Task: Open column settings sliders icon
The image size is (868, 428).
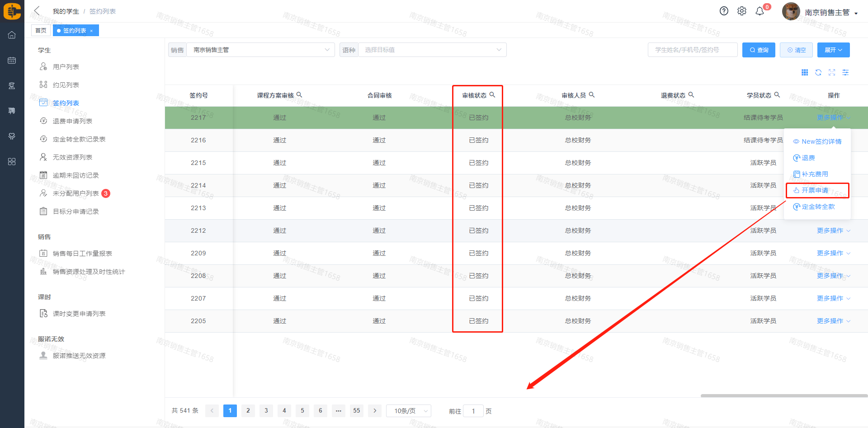Action: point(845,73)
